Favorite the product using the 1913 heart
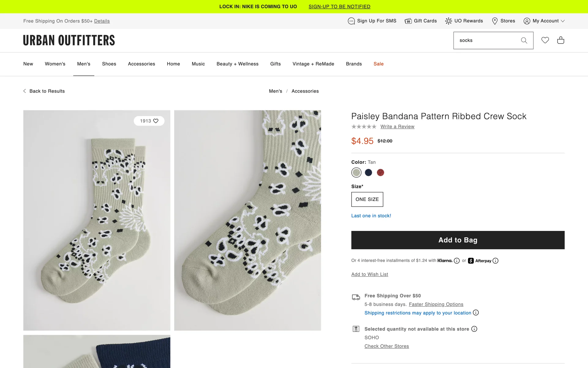The height and width of the screenshot is (368, 588). click(x=156, y=121)
